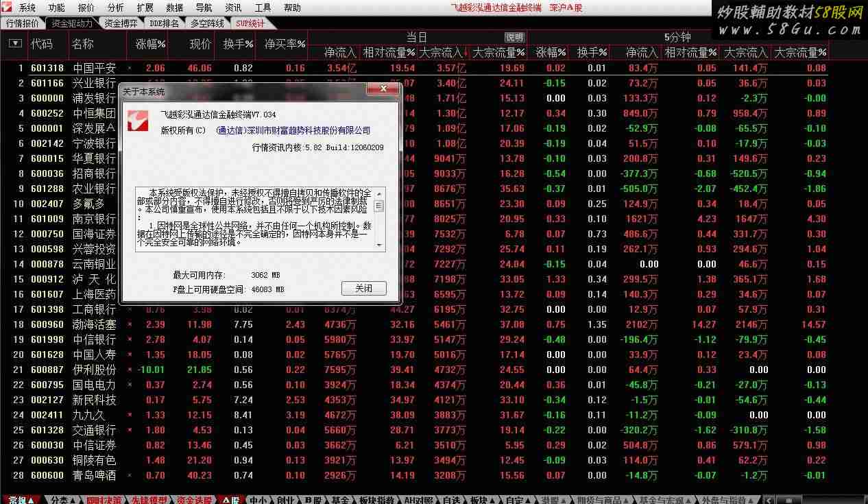Screen dimensions: 868x504
Task: Open the 报价 menu
Action: click(x=86, y=8)
